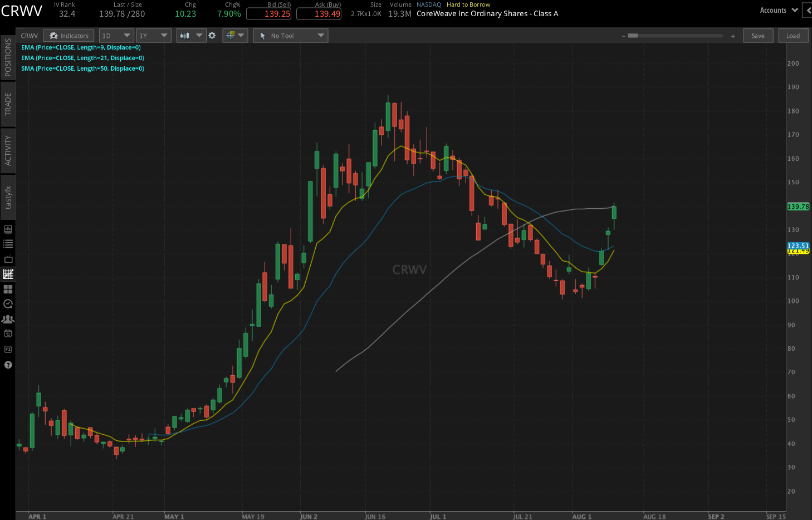The height and width of the screenshot is (520, 812).
Task: Click the Save chart button
Action: pos(758,35)
